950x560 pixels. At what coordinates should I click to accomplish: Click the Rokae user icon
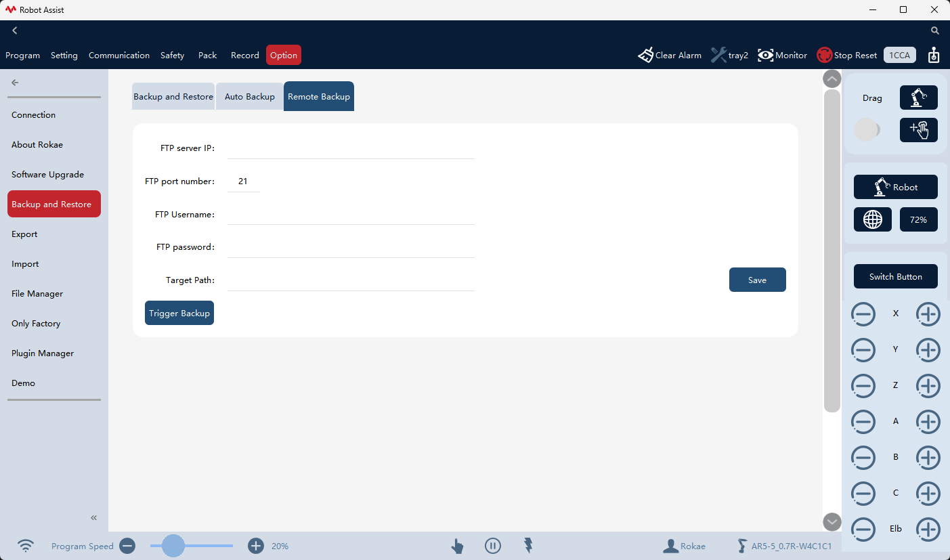click(x=671, y=546)
